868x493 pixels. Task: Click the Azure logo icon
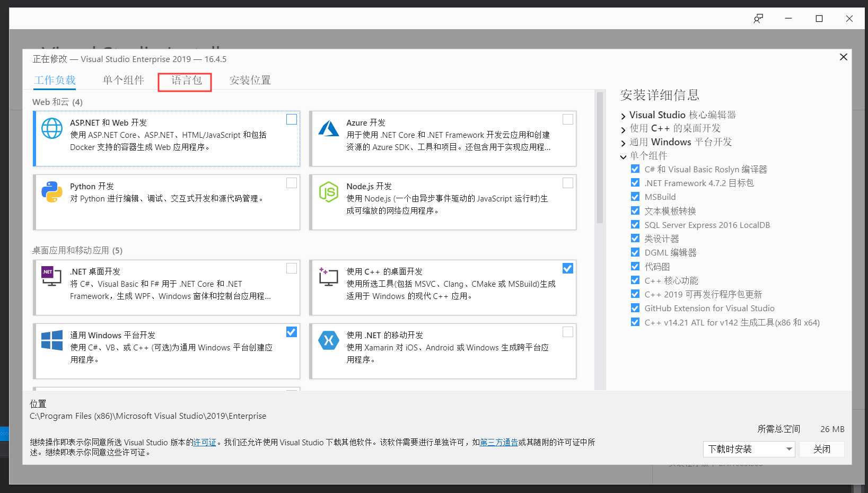coord(329,128)
